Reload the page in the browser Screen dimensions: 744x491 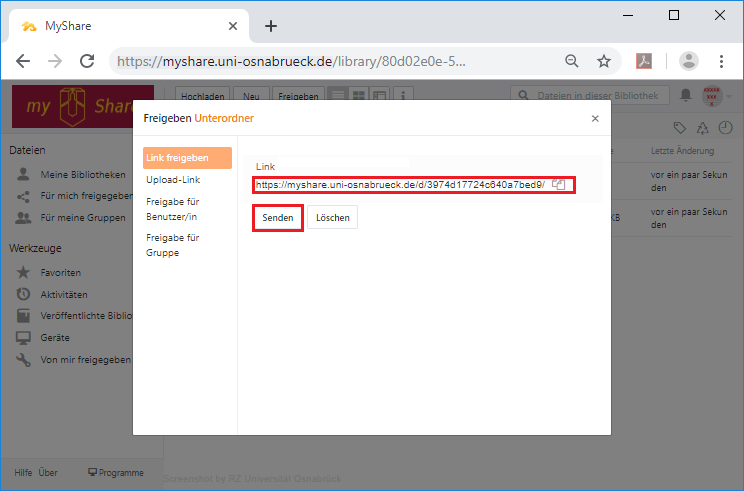pos(87,61)
